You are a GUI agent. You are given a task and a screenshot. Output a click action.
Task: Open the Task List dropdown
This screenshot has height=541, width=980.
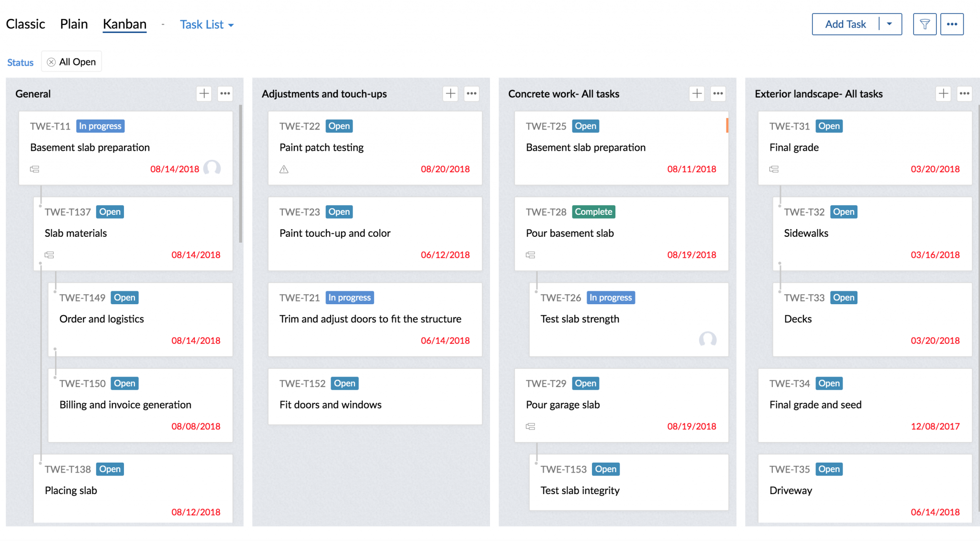[207, 24]
